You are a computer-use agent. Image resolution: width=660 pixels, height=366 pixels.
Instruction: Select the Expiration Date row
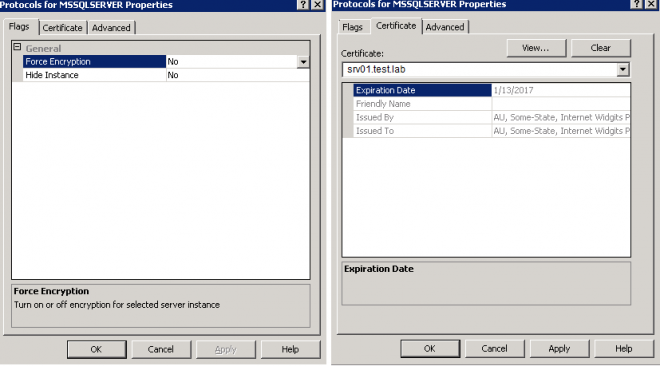point(492,90)
